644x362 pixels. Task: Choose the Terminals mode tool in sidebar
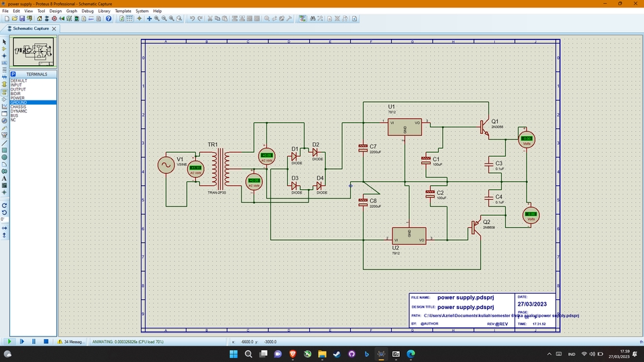pos(4,92)
